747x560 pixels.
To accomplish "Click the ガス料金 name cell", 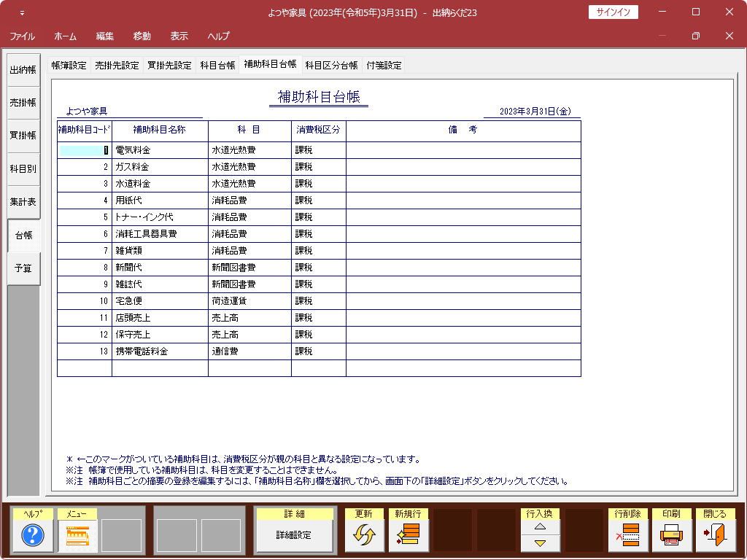I will [160, 167].
